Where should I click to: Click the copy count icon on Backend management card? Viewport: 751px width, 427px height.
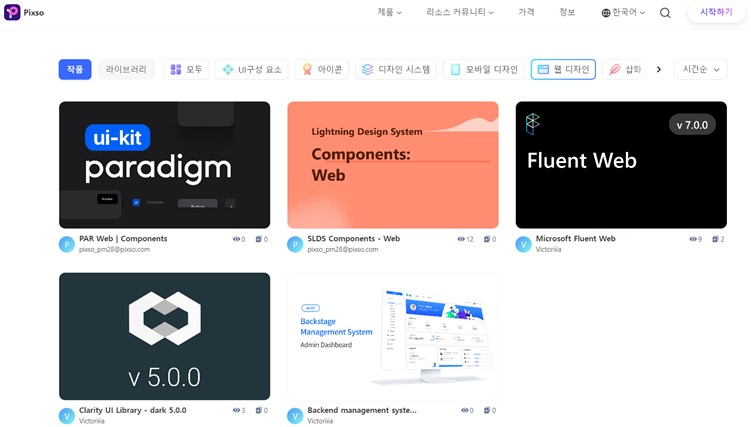pos(487,410)
